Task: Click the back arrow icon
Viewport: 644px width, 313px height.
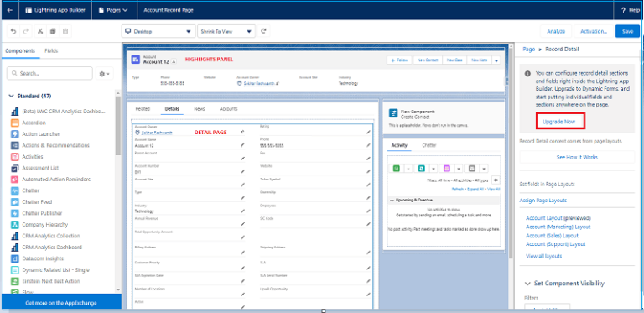Action: point(10,10)
